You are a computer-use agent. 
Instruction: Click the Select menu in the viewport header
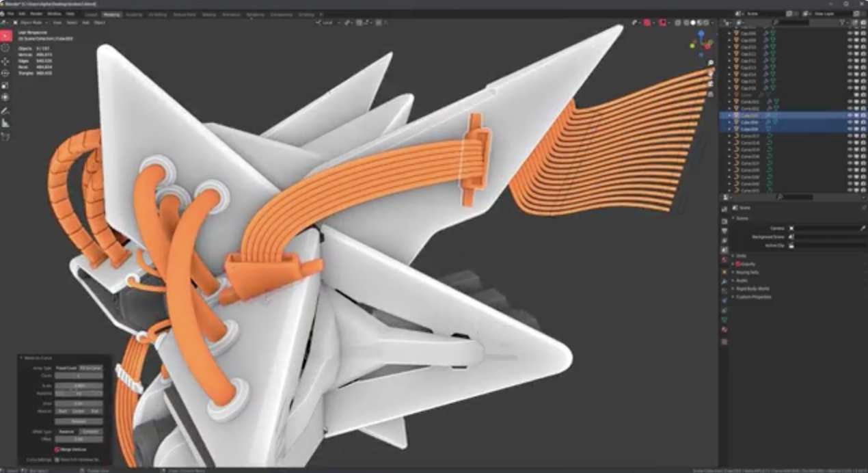click(x=72, y=23)
